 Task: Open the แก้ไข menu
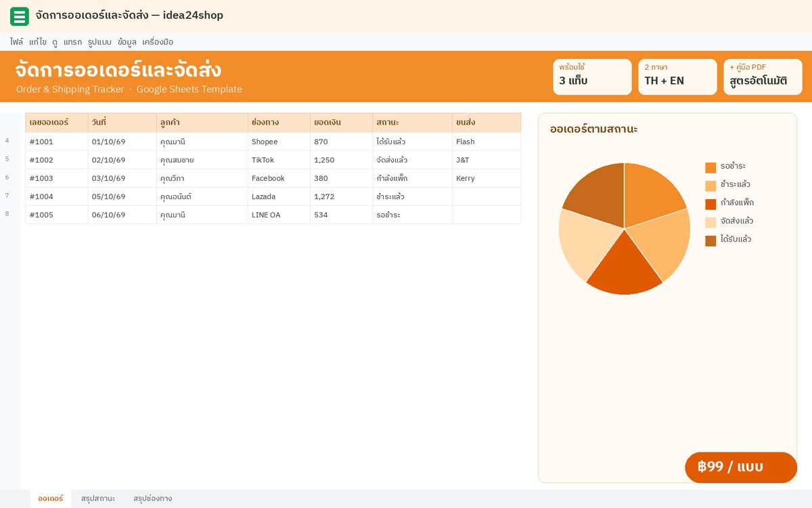38,41
